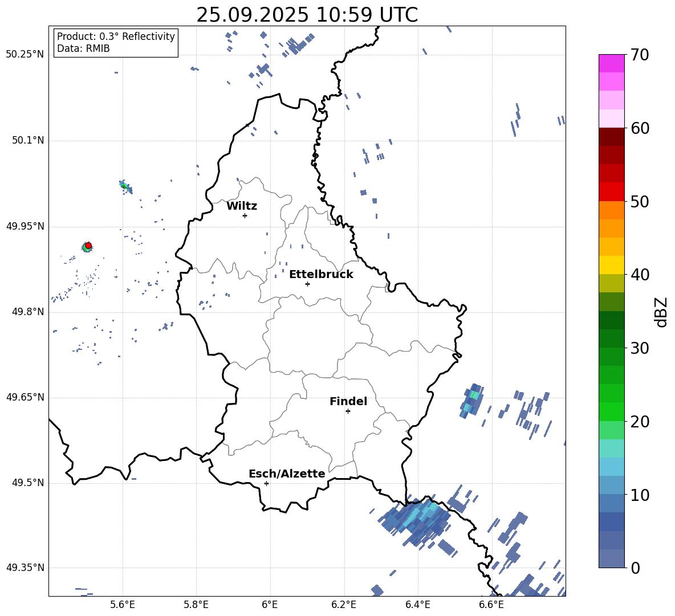
Task: Click the colorbar tick label 40
Action: coord(640,275)
